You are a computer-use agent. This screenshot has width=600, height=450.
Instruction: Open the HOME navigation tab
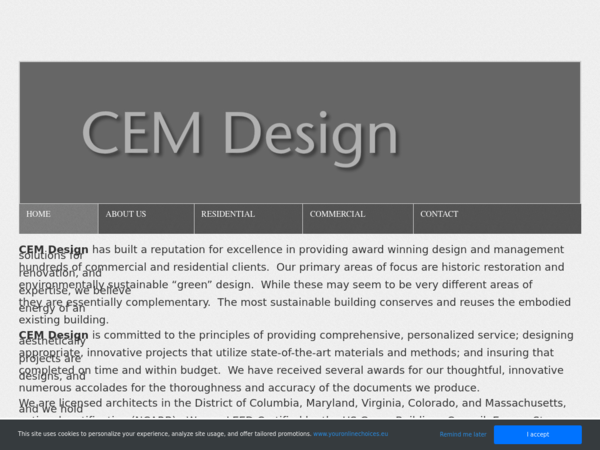(x=59, y=218)
